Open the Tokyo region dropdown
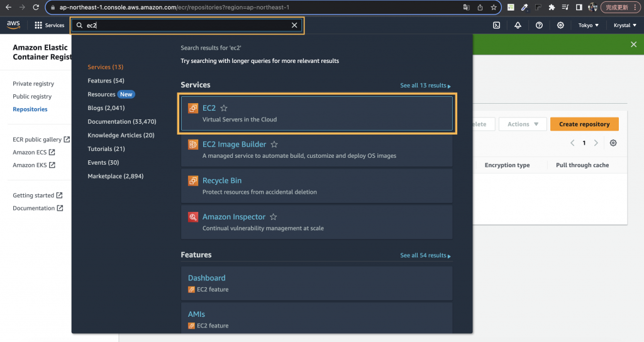Screen dimensions: 644x342 point(588,25)
